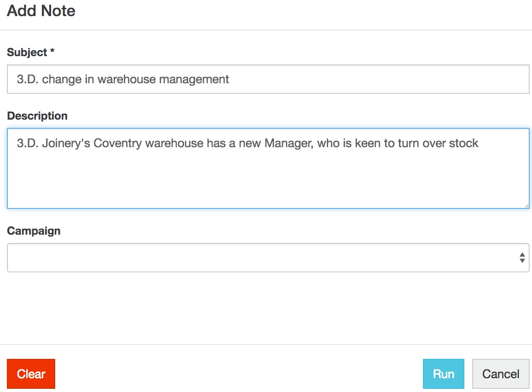Click the Description field label
Viewport: 532px width, 392px height.
[x=37, y=116]
